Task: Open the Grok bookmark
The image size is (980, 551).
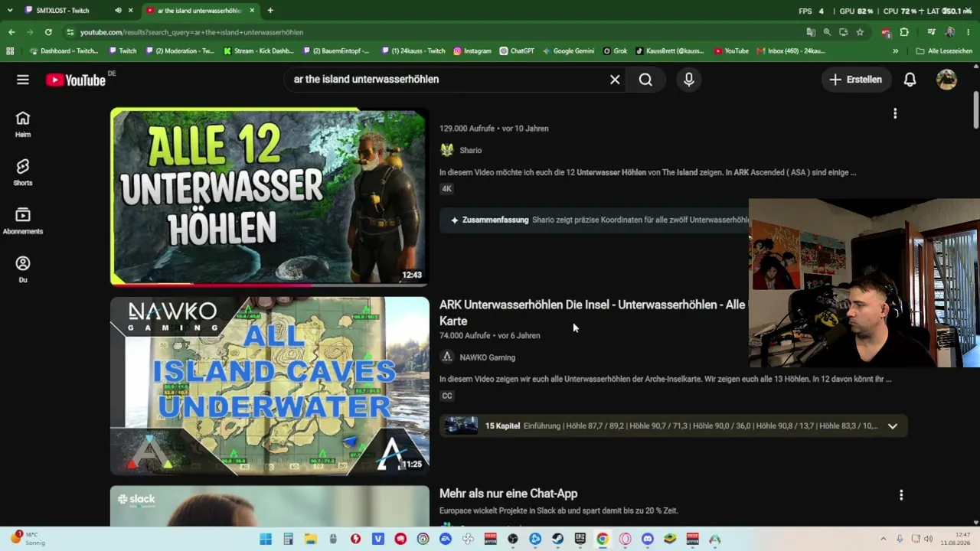Action: pos(615,51)
